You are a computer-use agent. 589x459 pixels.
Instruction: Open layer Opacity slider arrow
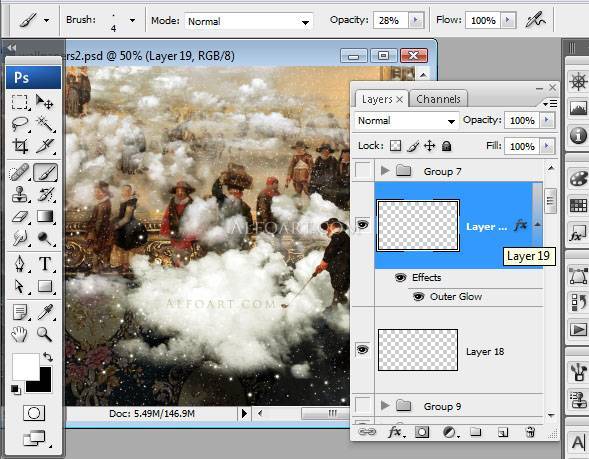pos(547,120)
